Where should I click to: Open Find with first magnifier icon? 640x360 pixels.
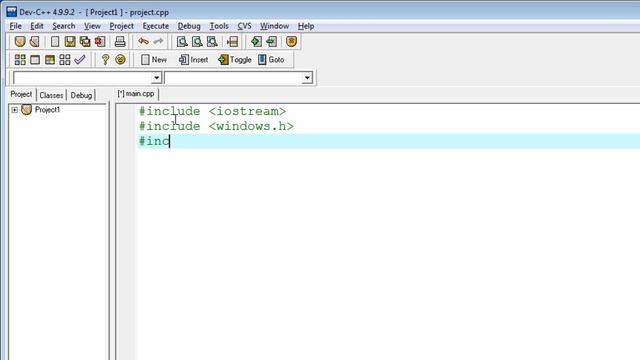pyautogui.click(x=182, y=41)
